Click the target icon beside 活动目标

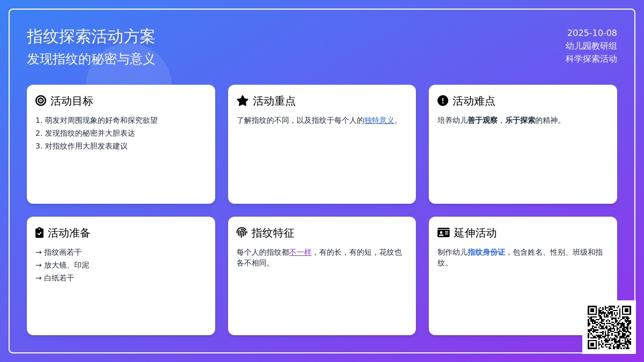(x=41, y=101)
